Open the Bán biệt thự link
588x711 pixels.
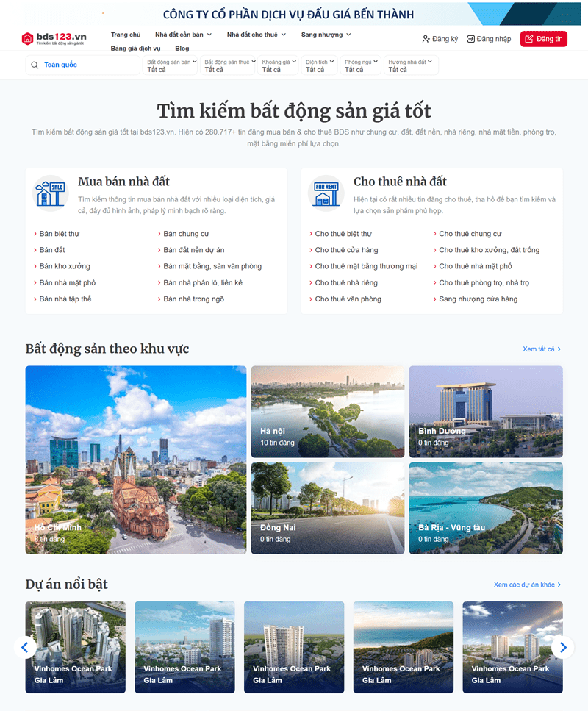click(59, 234)
